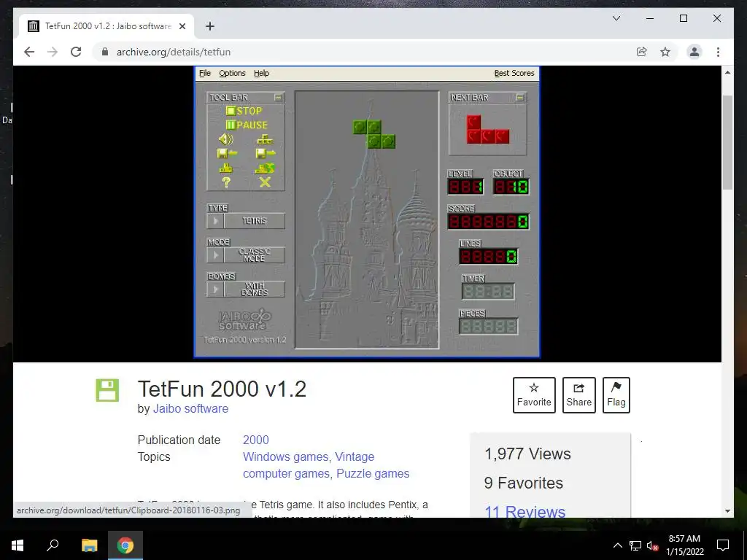This screenshot has width=747, height=560.
Task: Open the 11 Reviews link
Action: [x=525, y=512]
